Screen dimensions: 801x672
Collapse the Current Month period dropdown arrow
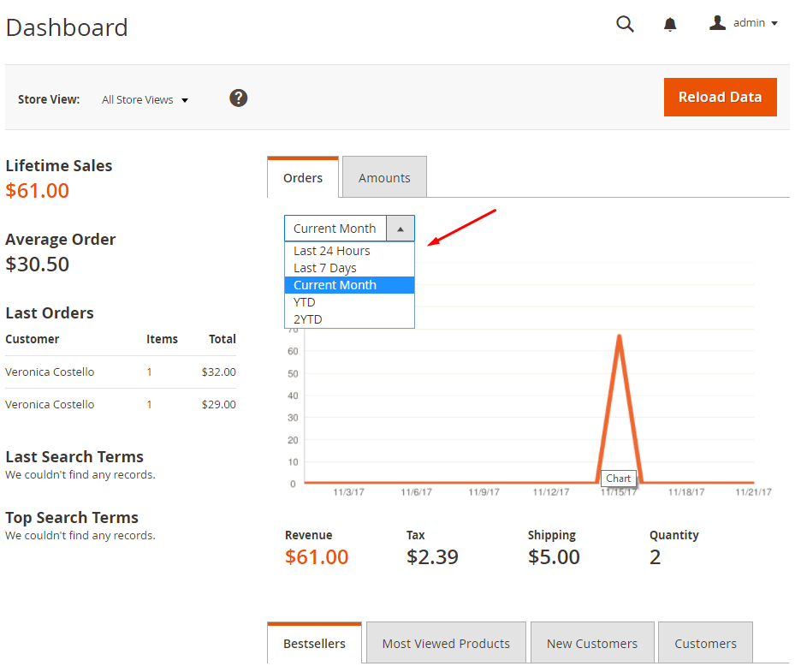point(400,229)
